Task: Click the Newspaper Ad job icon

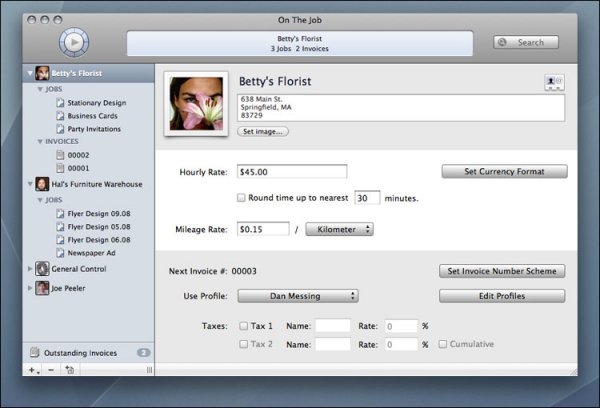Action: pos(60,253)
